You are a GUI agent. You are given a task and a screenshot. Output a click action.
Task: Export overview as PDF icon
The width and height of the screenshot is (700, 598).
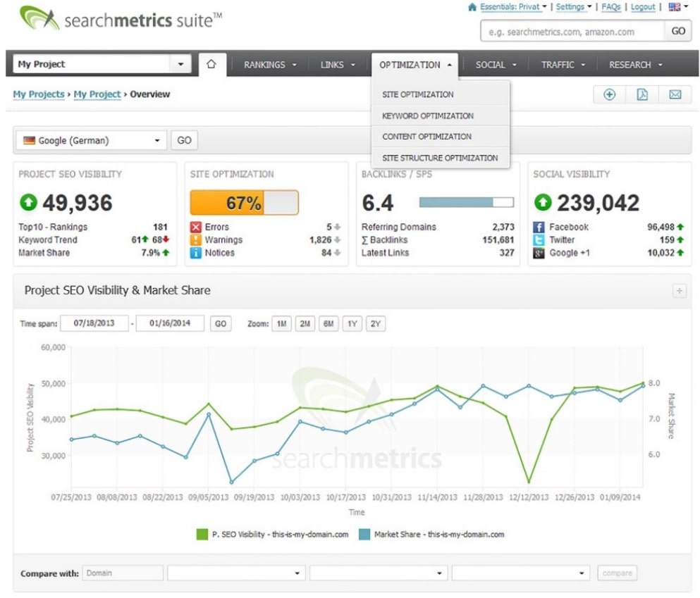click(x=642, y=94)
